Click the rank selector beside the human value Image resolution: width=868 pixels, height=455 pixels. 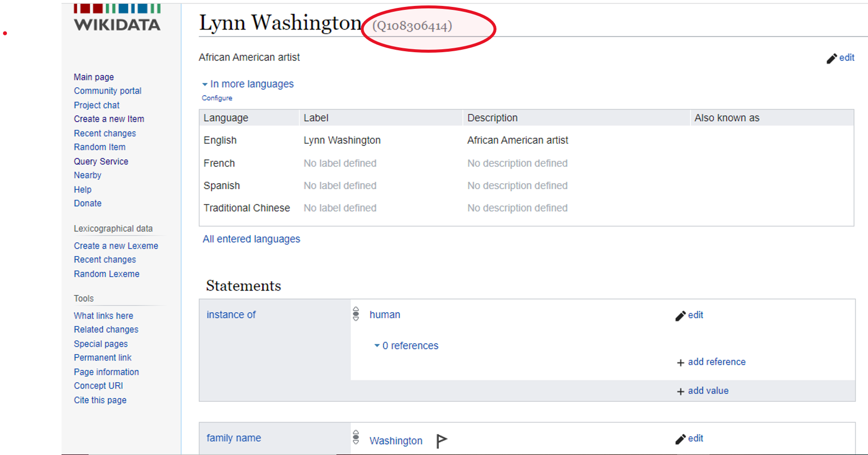tap(355, 314)
